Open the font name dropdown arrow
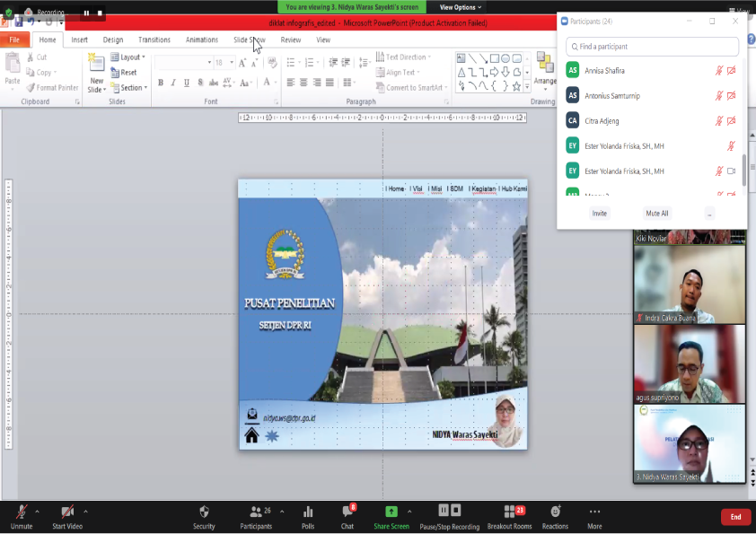 click(x=209, y=63)
